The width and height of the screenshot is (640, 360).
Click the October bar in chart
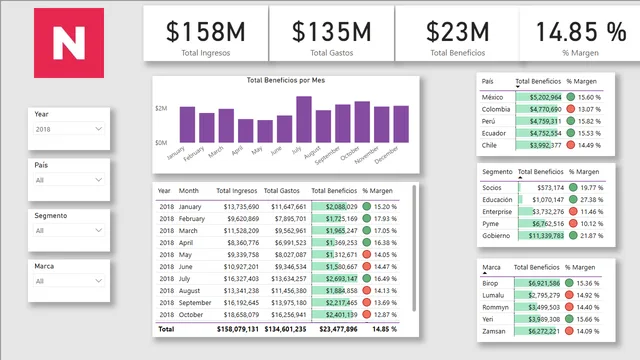pos(362,122)
